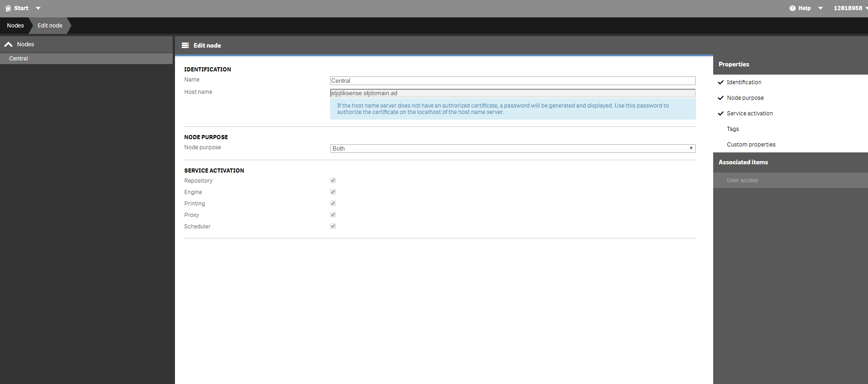Click the Host name field
Screen dimensions: 868x384
(513, 93)
